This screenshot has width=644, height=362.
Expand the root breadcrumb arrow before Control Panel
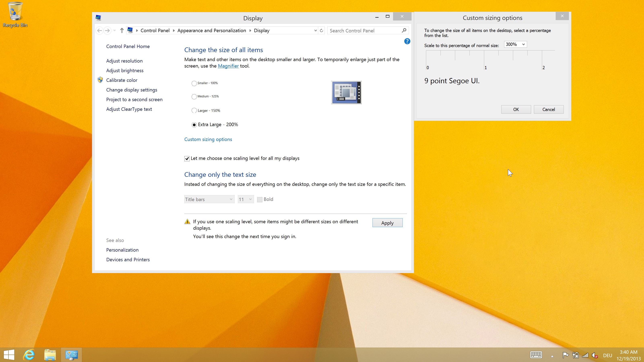[137, 31]
